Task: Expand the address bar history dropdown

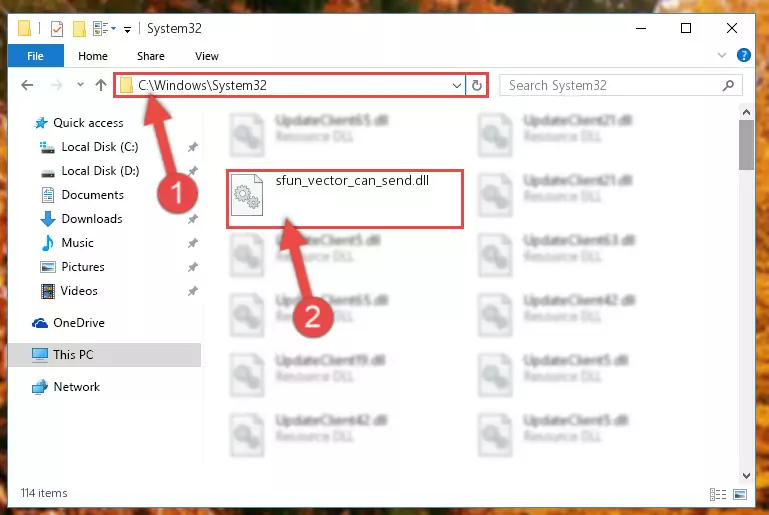Action: pos(457,86)
